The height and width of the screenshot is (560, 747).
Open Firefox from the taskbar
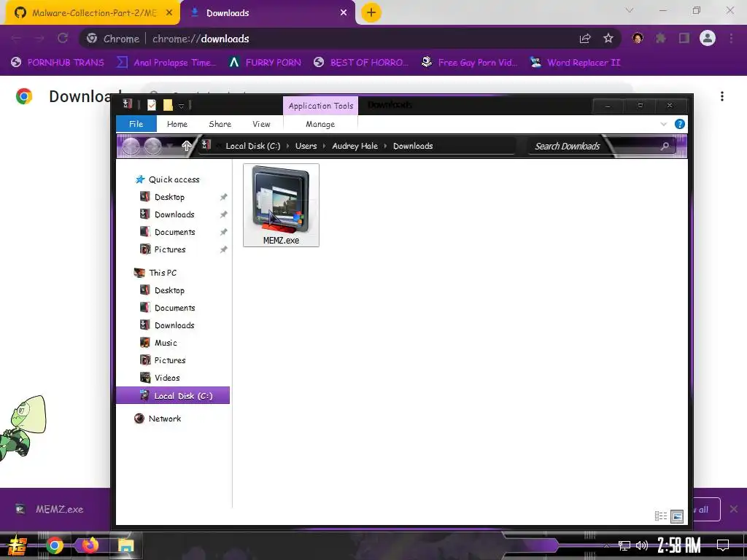point(90,545)
